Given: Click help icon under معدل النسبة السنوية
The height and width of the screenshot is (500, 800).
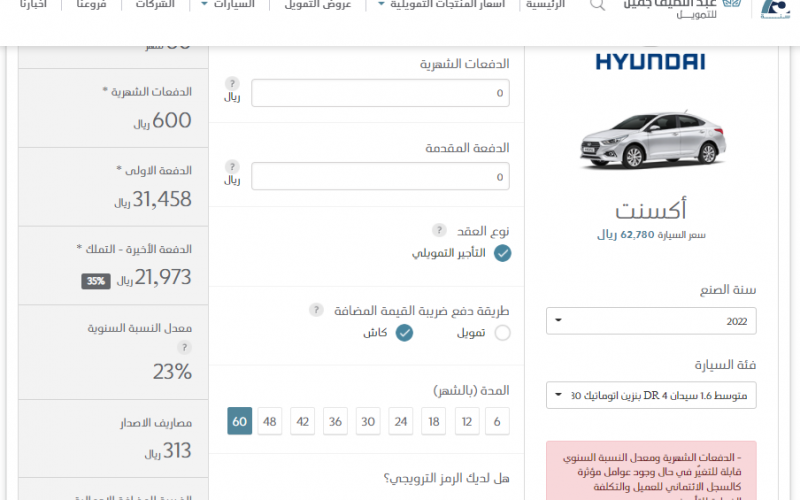Looking at the screenshot, I should [184, 347].
